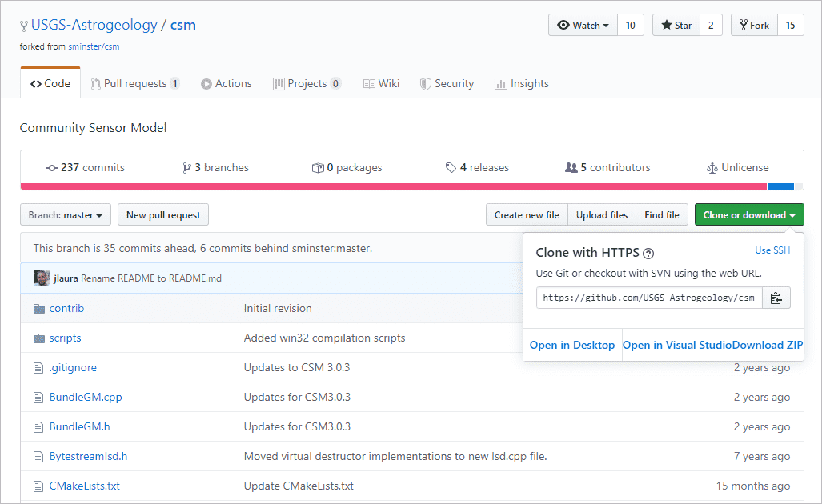822x504 pixels.
Task: Open the sminster/csm upstream link
Action: [x=94, y=46]
